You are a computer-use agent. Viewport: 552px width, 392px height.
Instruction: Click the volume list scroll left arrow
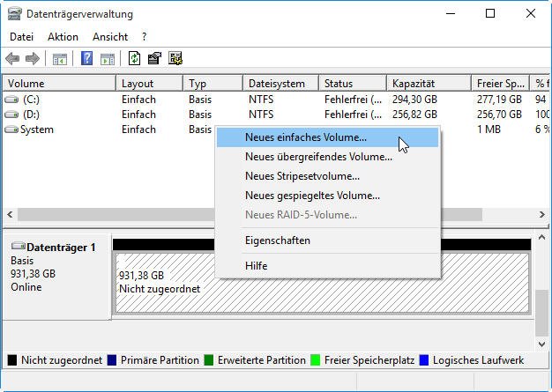pyautogui.click(x=10, y=214)
